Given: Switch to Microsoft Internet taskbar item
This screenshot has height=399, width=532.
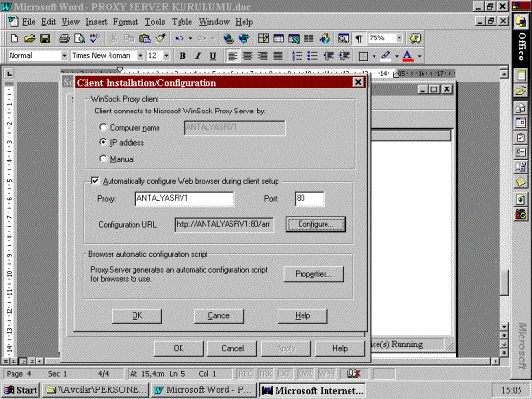Looking at the screenshot, I should click(x=312, y=390).
